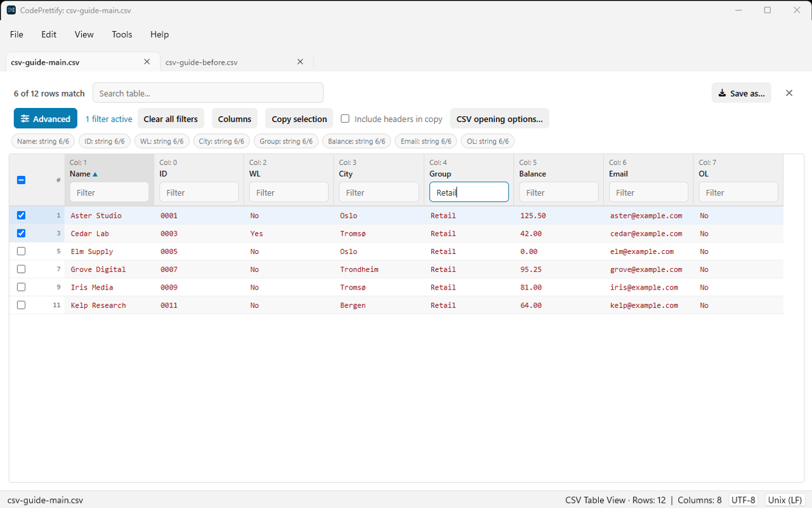Click the Group filter field containing Retail
The image size is (812, 508).
coord(469,192)
